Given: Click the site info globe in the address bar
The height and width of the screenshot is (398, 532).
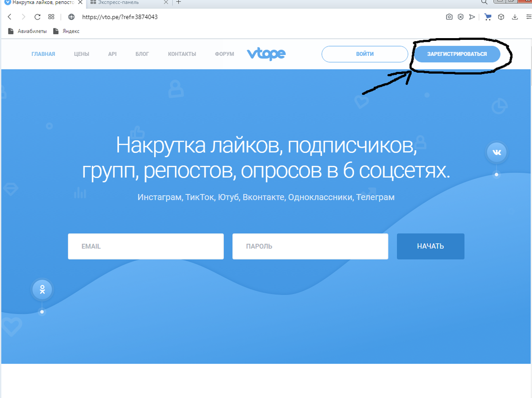Looking at the screenshot, I should coord(71,17).
